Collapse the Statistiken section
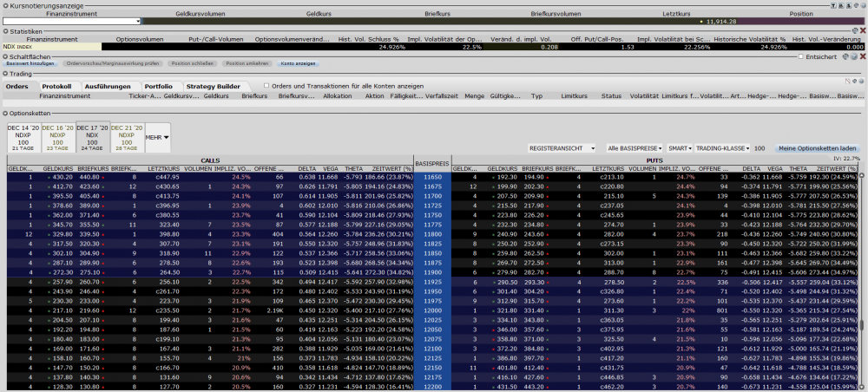Image resolution: width=868 pixels, height=392 pixels. point(4,31)
